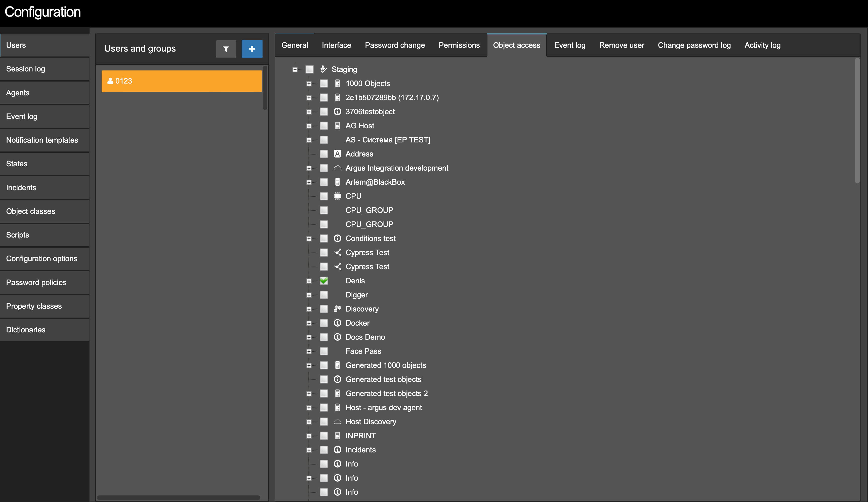Click the cloud icon beside Argus Integration development
Image resolution: width=868 pixels, height=502 pixels.
(x=337, y=168)
